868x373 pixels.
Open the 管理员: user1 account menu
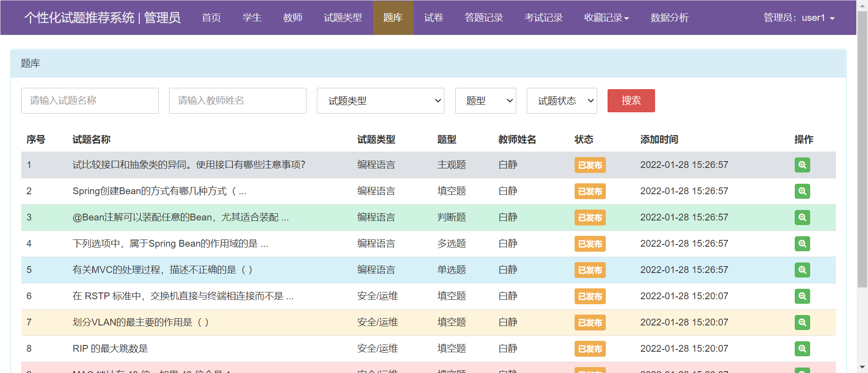[x=799, y=18]
